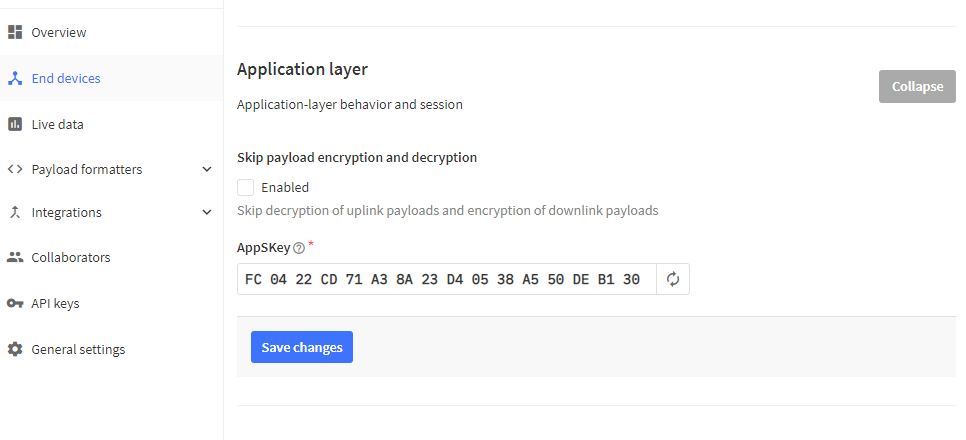This screenshot has width=966, height=440.
Task: Collapse the Application layer section
Action: coord(916,86)
